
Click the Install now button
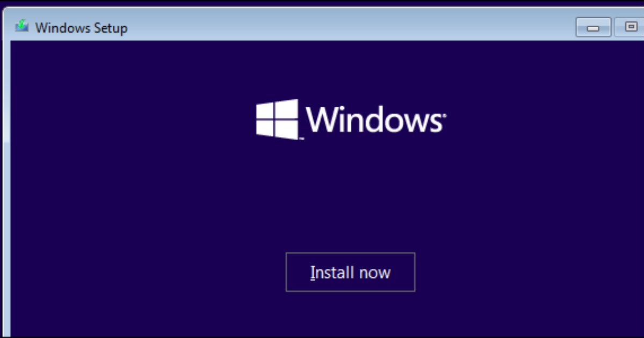click(x=350, y=272)
